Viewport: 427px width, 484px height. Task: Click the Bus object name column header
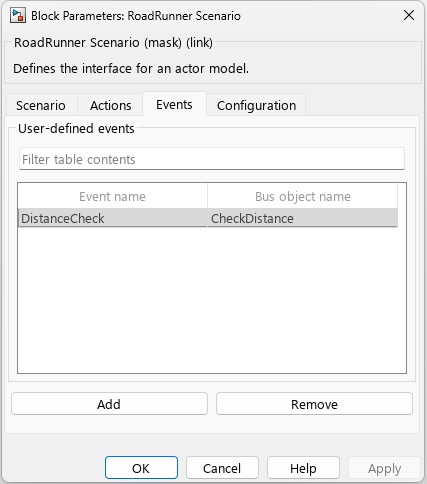tap(302, 196)
